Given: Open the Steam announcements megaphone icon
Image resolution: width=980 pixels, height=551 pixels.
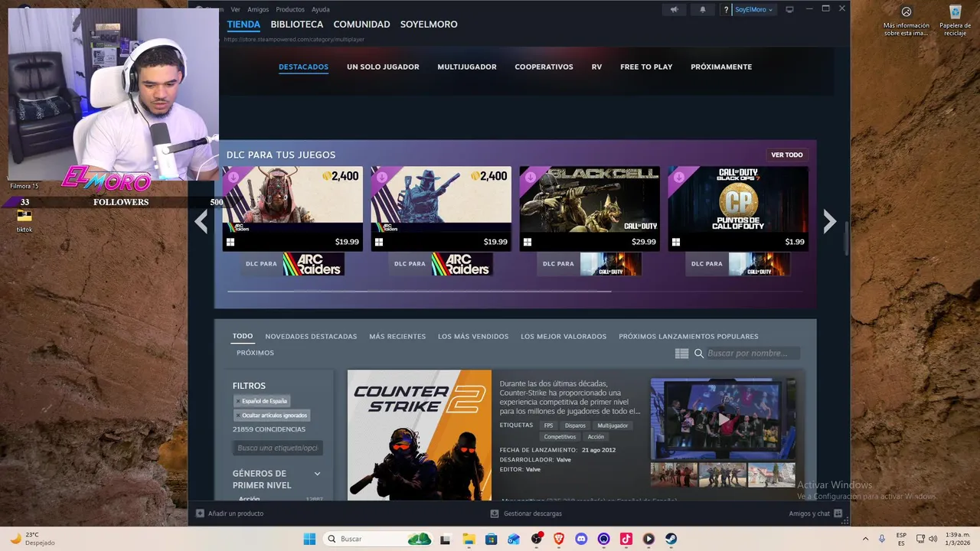Looking at the screenshot, I should coord(674,9).
